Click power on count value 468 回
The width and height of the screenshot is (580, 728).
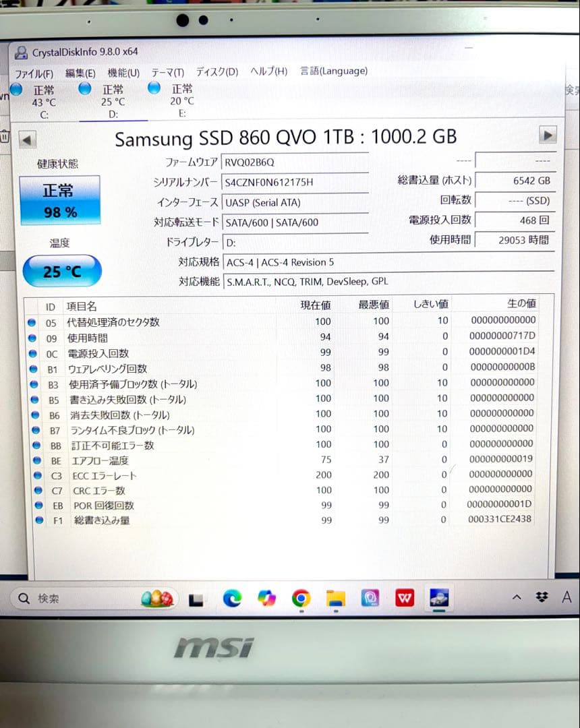[x=515, y=220]
